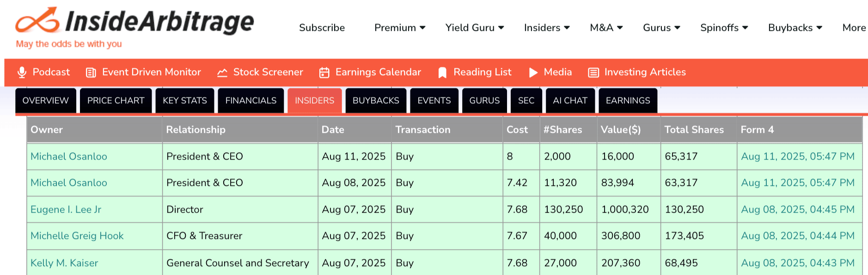The width and height of the screenshot is (868, 275).
Task: Open the Subscribe link
Action: pyautogui.click(x=322, y=28)
